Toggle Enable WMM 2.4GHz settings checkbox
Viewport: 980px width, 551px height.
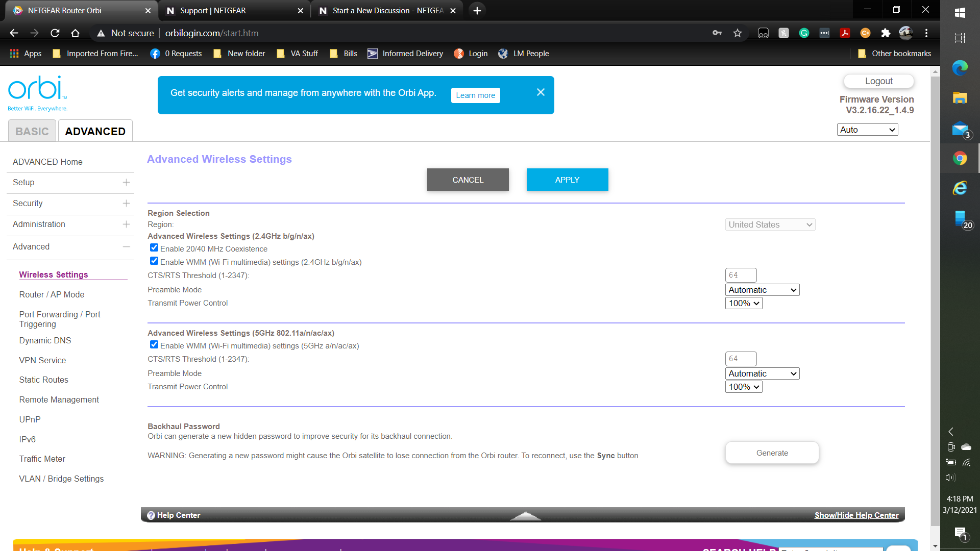tap(154, 261)
